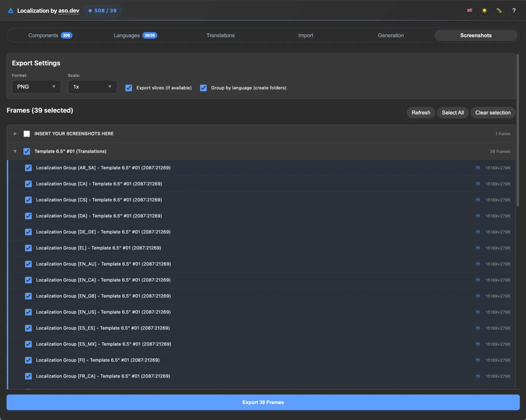Open donation via the honey jar icon
526x420 pixels.
pos(499,11)
